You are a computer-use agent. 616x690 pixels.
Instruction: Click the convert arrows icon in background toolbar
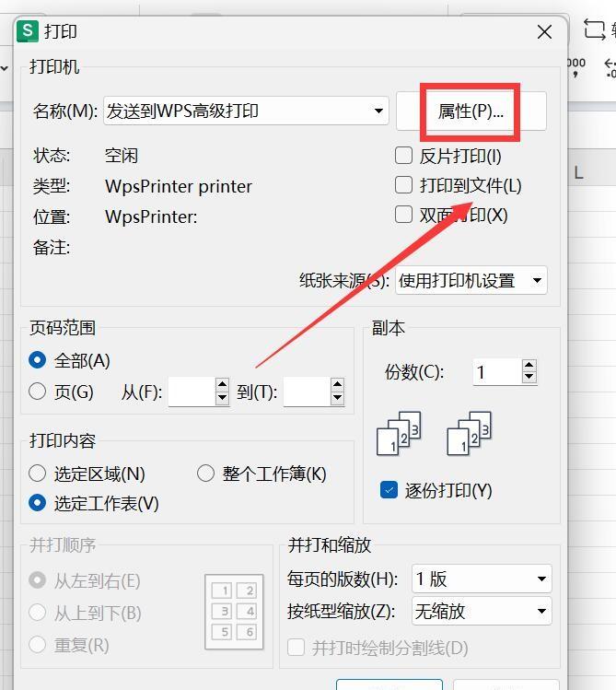click(595, 29)
